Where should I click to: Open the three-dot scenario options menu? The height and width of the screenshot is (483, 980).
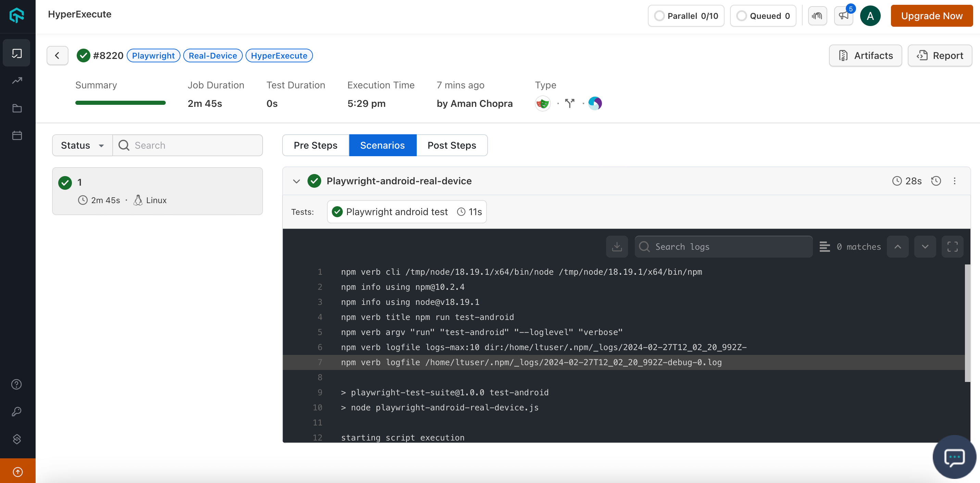tap(955, 181)
